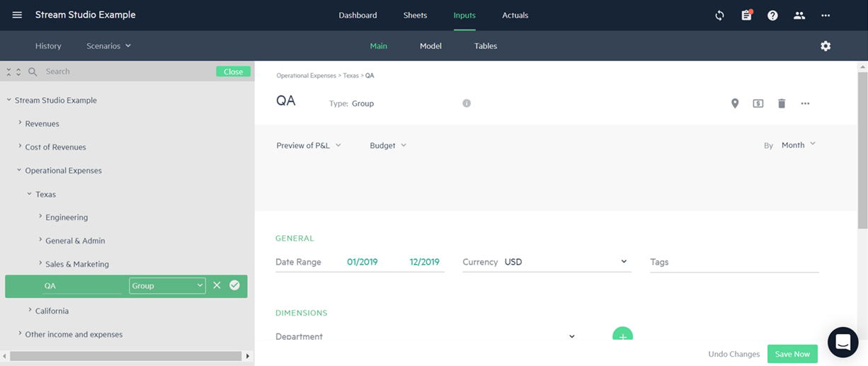Open the settings gear icon
Image resolution: width=868 pixels, height=366 pixels.
(826, 46)
